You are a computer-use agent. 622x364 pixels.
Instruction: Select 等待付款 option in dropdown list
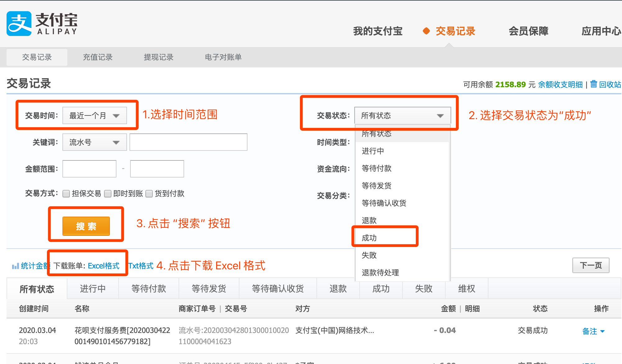click(x=402, y=168)
